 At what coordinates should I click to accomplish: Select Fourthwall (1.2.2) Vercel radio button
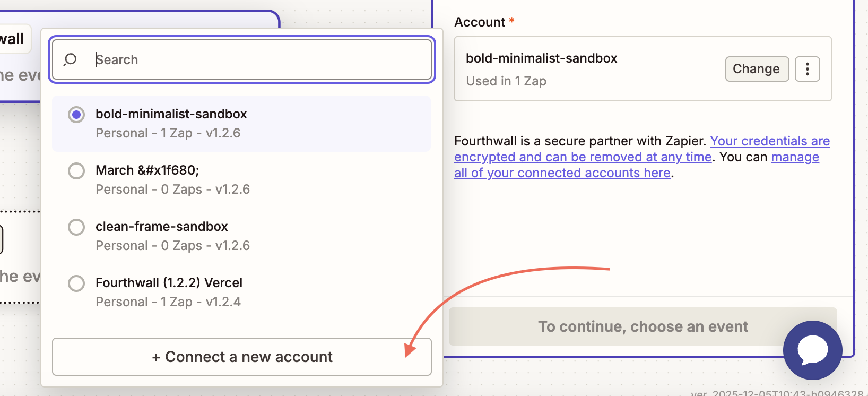[x=76, y=283]
